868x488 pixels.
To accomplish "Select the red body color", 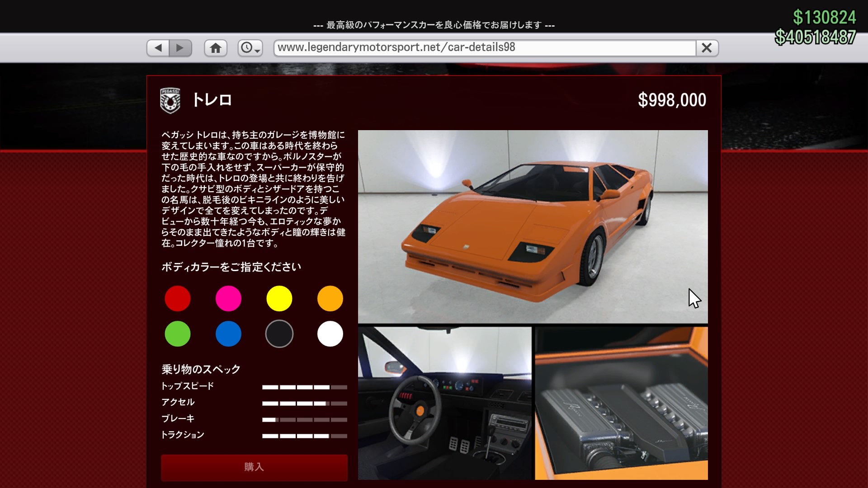I will click(178, 299).
